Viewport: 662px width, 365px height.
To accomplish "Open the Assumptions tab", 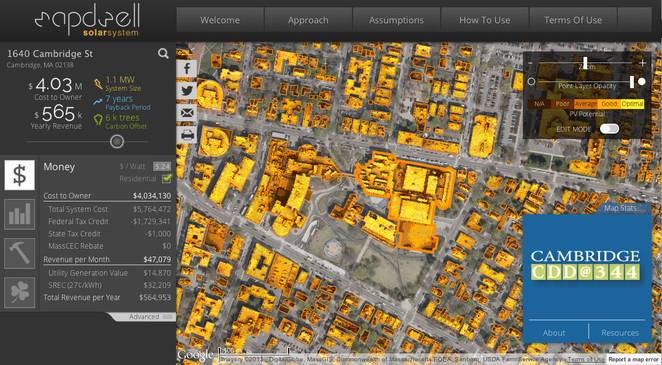I will point(396,20).
